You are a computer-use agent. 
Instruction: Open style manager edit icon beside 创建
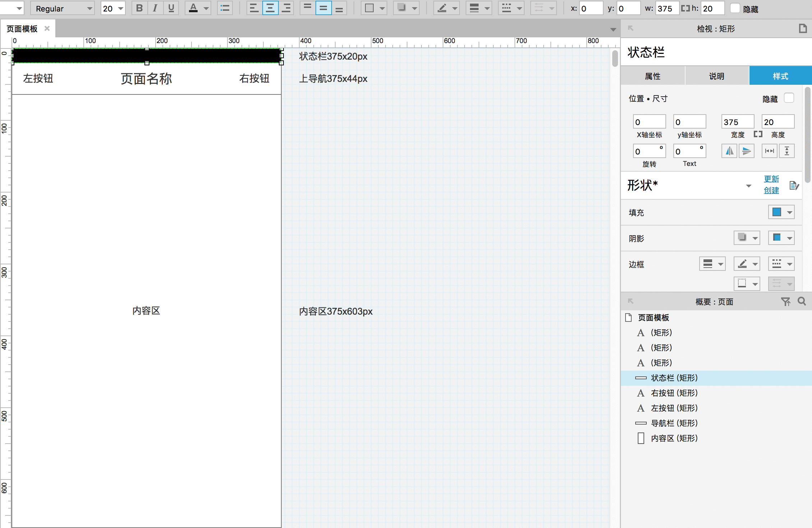tap(794, 185)
